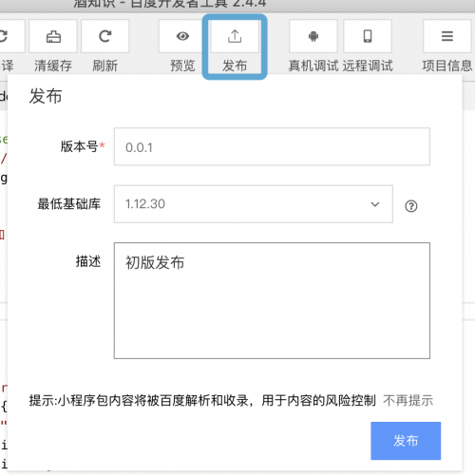The height and width of the screenshot is (476, 475).
Task: Expand the 最低基础库 dropdown chevron
Action: 375,204
